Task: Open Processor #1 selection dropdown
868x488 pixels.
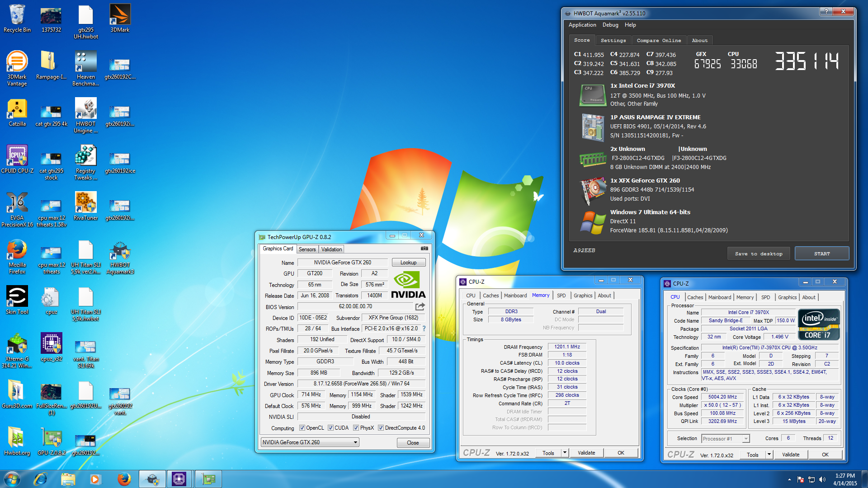Action: (726, 439)
